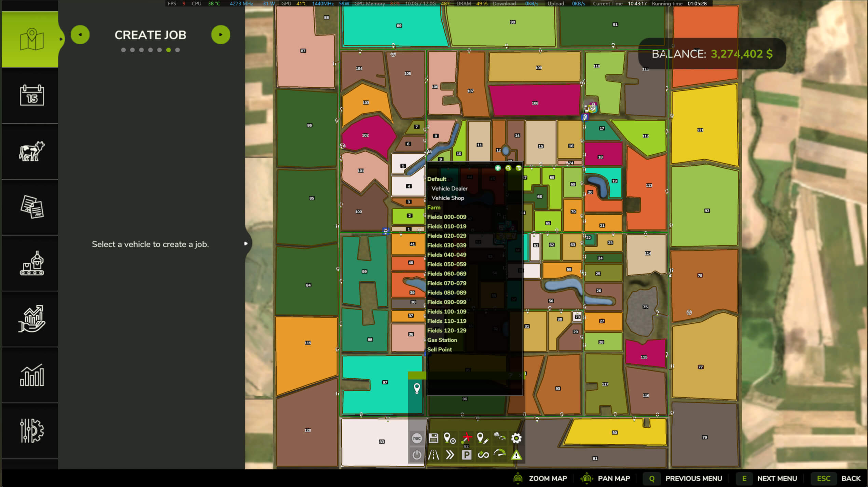This screenshot has height=487, width=868.
Task: Open the production chains factory icon
Action: coord(31,263)
